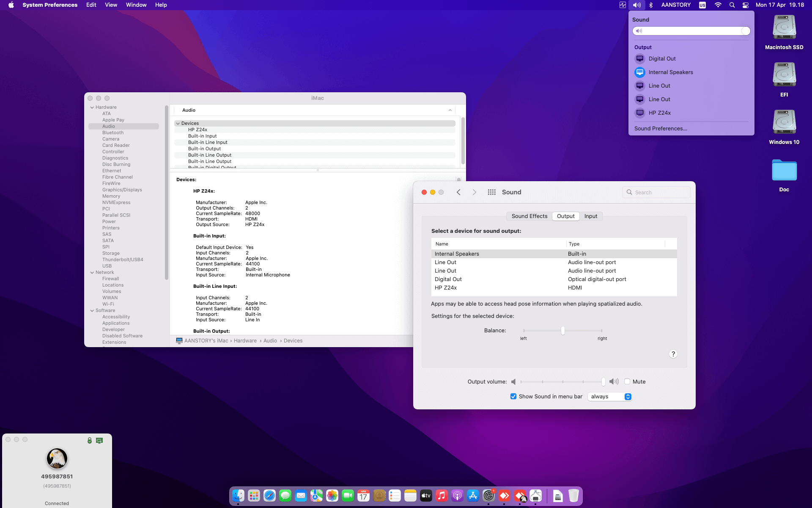Launch Music from the Dock
The image size is (812, 508).
click(441, 495)
